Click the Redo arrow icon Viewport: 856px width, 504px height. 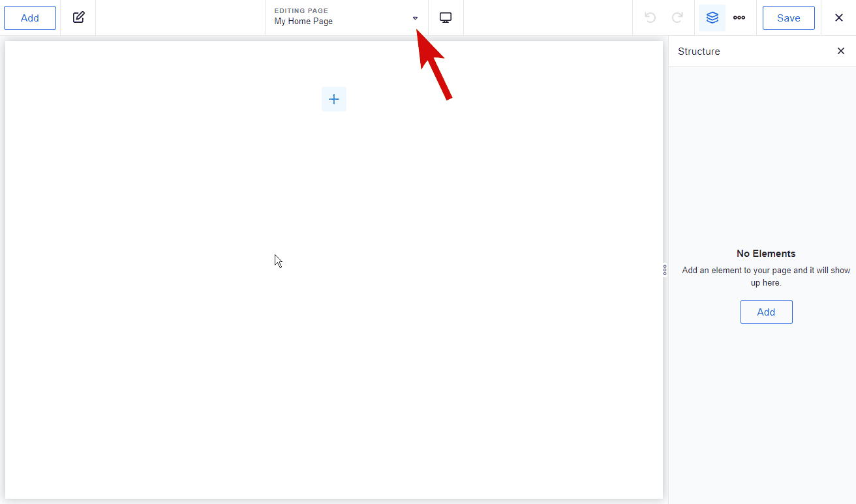click(678, 18)
